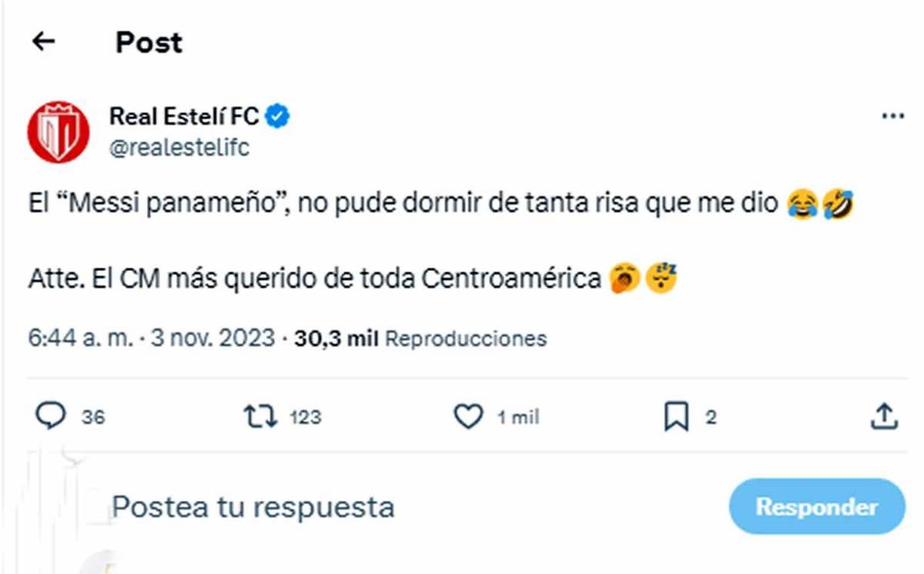The width and height of the screenshot is (924, 574).
Task: Retweet the Real Estelí FC post
Action: 260,416
